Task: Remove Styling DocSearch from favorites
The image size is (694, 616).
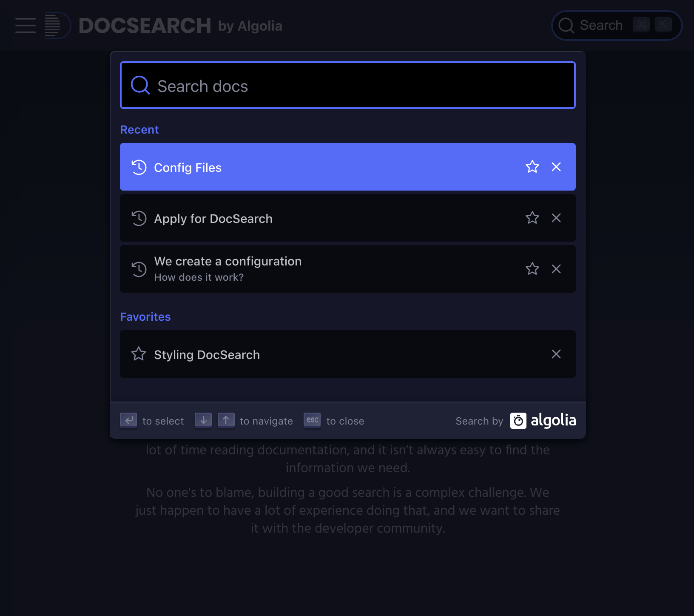Action: pos(556,354)
